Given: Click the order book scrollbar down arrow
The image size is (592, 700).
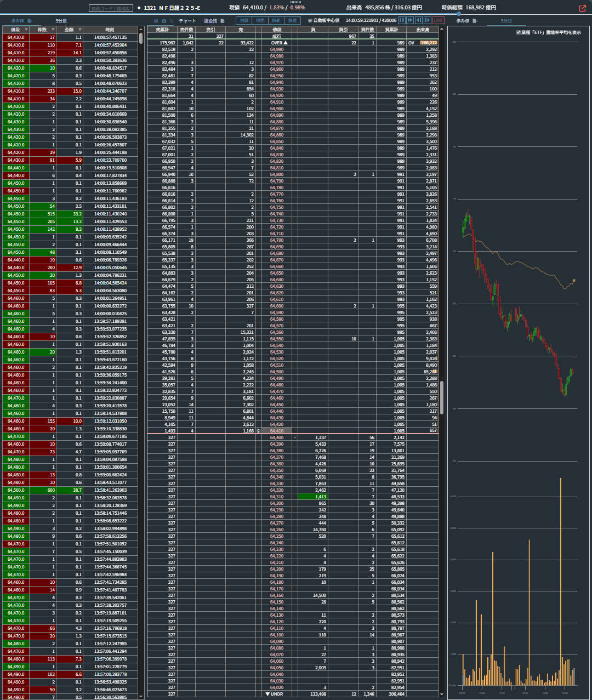Looking at the screenshot, I should click(442, 694).
